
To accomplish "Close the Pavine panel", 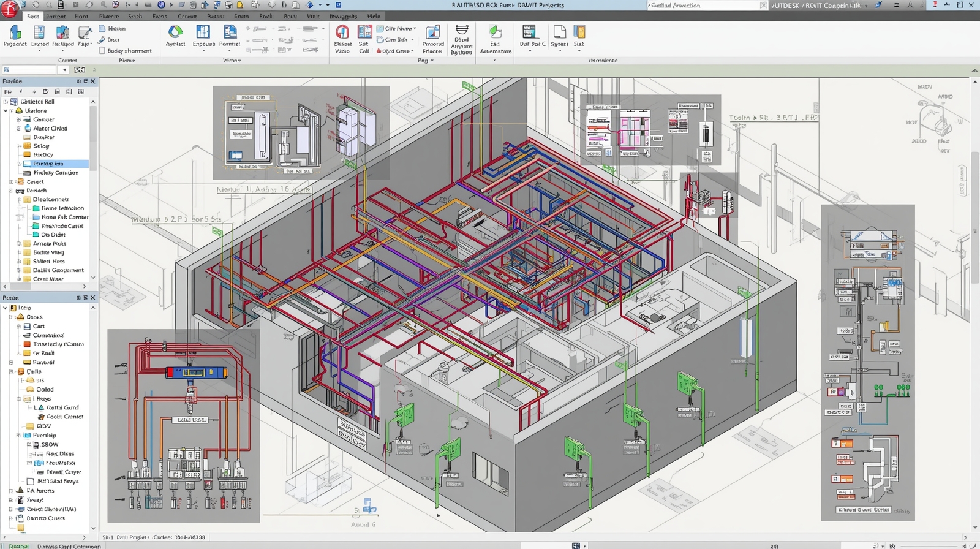I will click(x=93, y=81).
